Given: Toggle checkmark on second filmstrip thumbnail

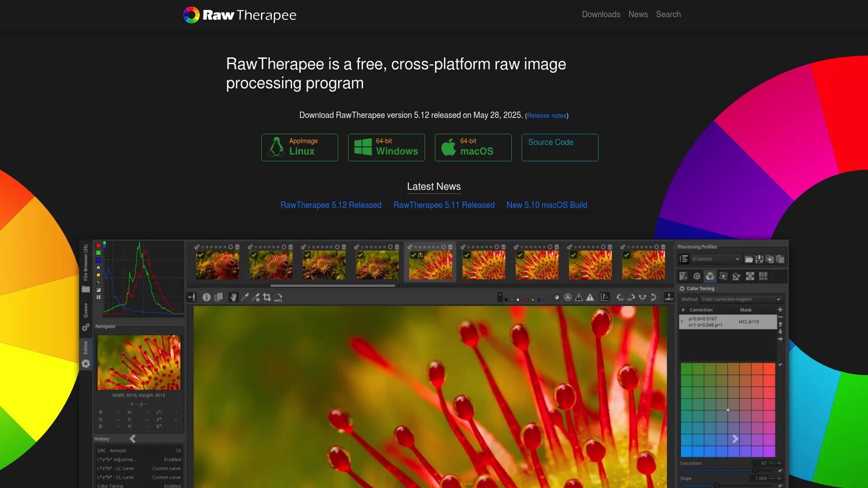Looking at the screenshot, I should click(254, 255).
